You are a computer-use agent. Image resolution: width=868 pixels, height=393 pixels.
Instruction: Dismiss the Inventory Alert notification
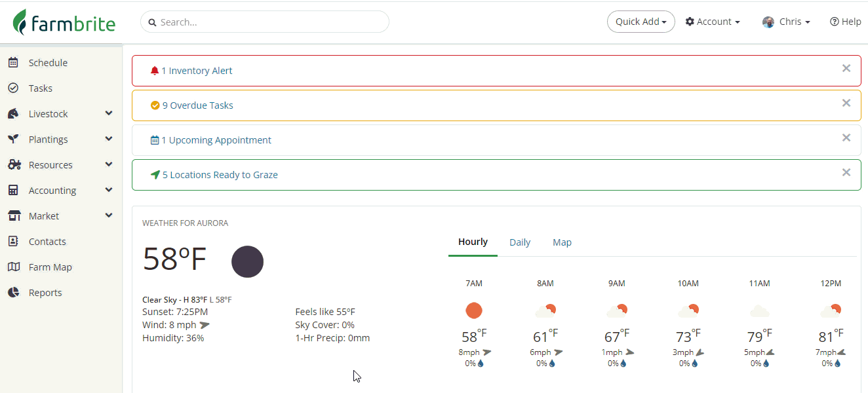846,68
